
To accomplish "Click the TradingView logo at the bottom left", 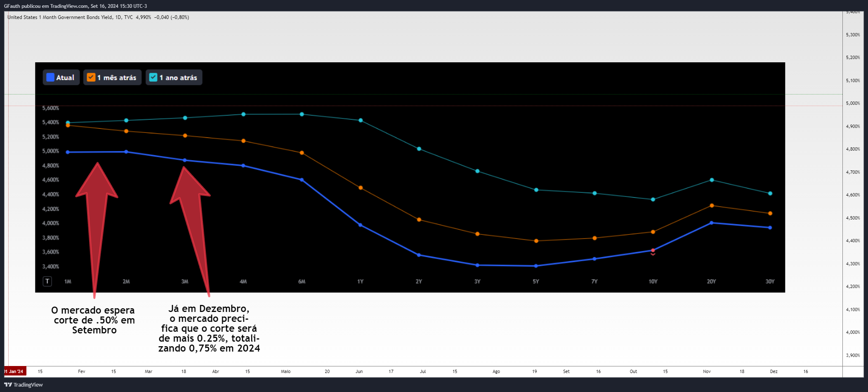I will [24, 385].
